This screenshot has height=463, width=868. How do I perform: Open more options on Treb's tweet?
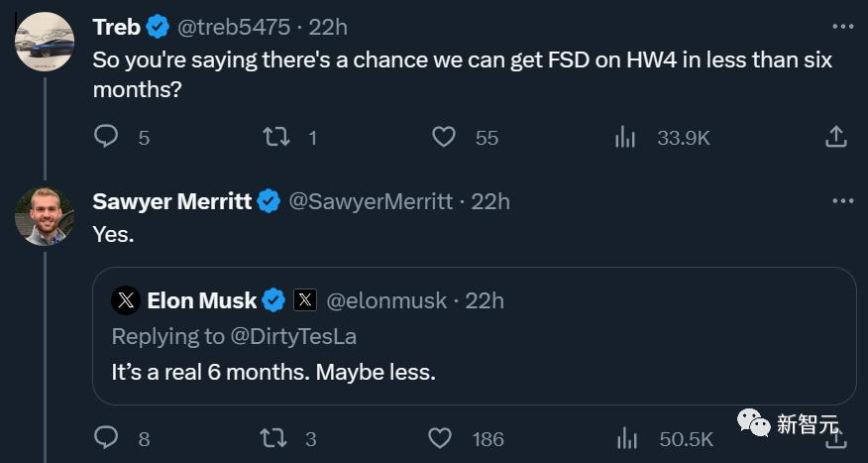[842, 26]
